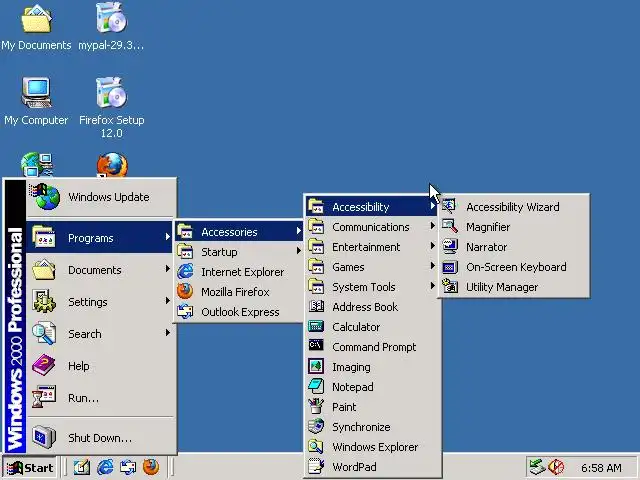Click the Magnifier icon in Accessibility menu
640x480 pixels.
coord(450,226)
